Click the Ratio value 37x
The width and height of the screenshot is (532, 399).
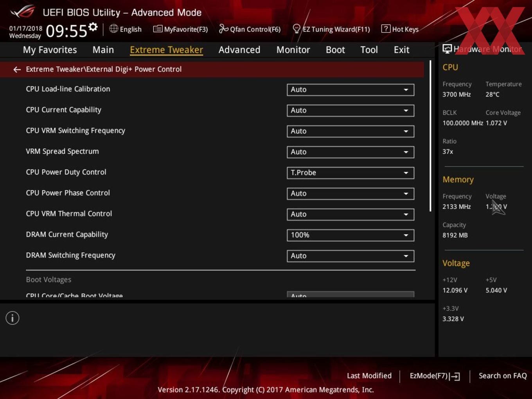click(x=448, y=151)
